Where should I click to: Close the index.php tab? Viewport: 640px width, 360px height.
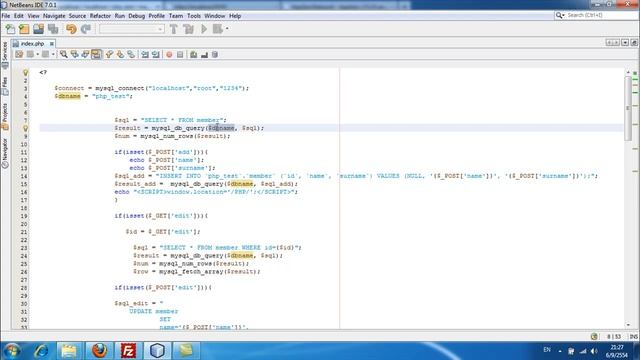pyautogui.click(x=52, y=43)
